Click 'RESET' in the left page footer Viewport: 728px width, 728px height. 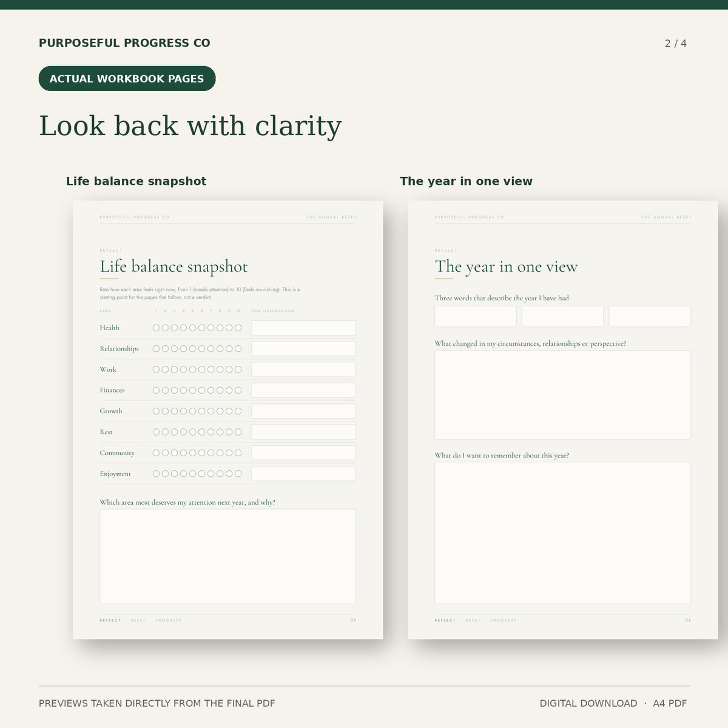tap(138, 621)
